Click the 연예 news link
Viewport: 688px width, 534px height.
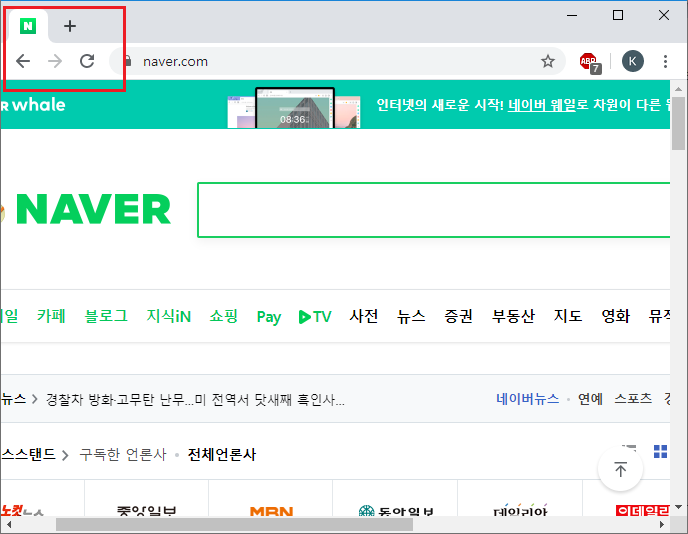pos(590,399)
